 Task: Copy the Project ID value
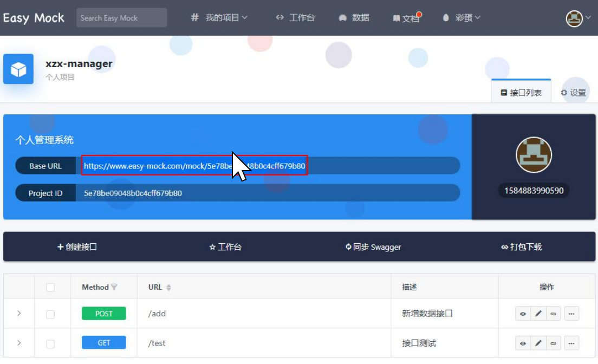click(x=133, y=193)
